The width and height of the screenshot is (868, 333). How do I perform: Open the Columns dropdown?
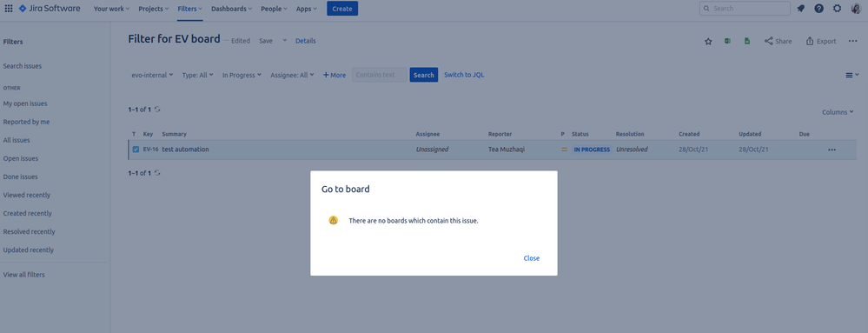pos(838,112)
